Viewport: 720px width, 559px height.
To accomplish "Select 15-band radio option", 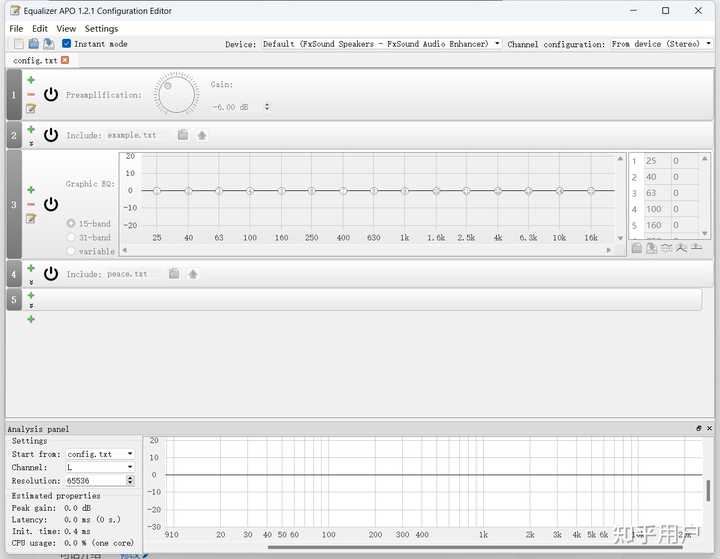I will tap(71, 223).
